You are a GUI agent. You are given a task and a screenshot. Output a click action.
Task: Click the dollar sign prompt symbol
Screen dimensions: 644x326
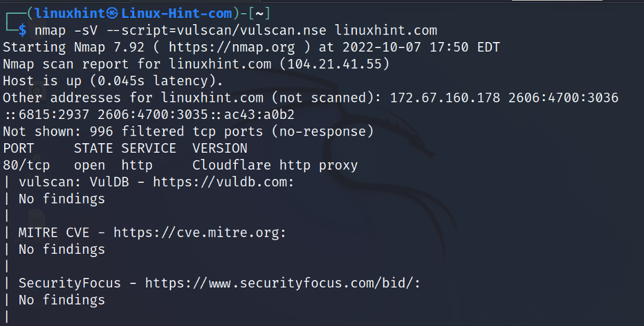22,30
